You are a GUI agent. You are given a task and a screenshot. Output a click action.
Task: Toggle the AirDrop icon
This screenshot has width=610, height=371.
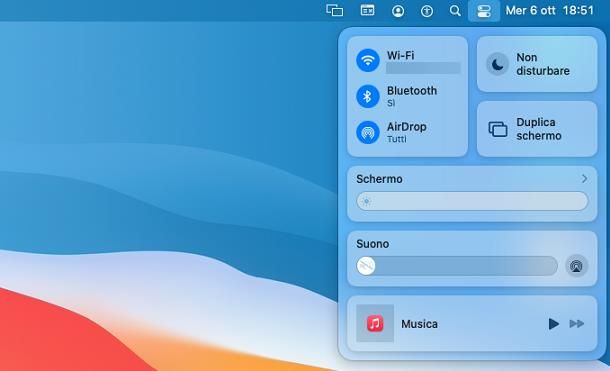tap(368, 132)
